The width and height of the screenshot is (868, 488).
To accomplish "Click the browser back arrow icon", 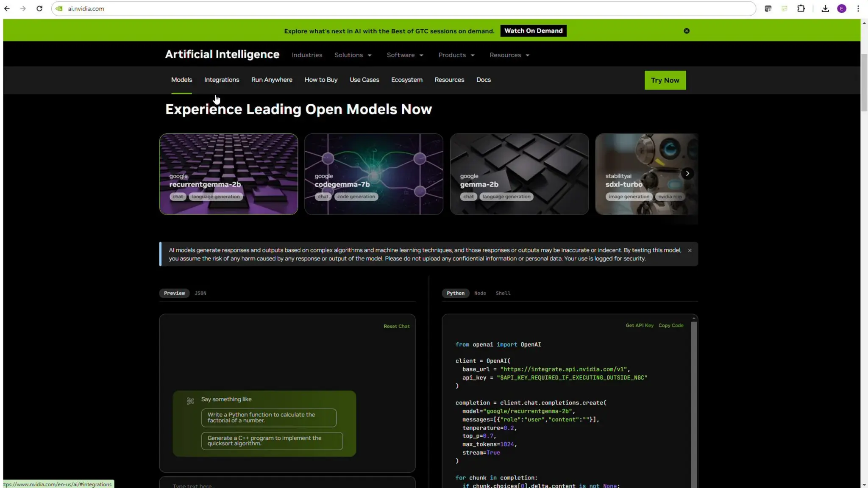I will pos(7,8).
